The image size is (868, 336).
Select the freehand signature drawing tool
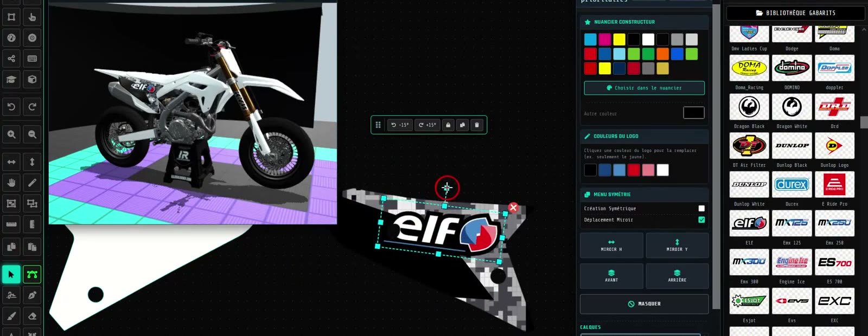[11, 295]
